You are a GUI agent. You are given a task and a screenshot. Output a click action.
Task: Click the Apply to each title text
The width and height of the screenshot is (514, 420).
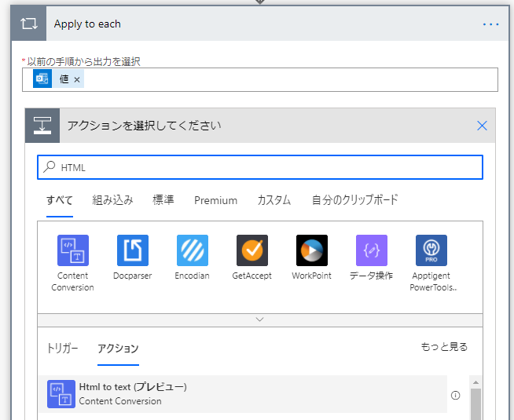tap(87, 24)
